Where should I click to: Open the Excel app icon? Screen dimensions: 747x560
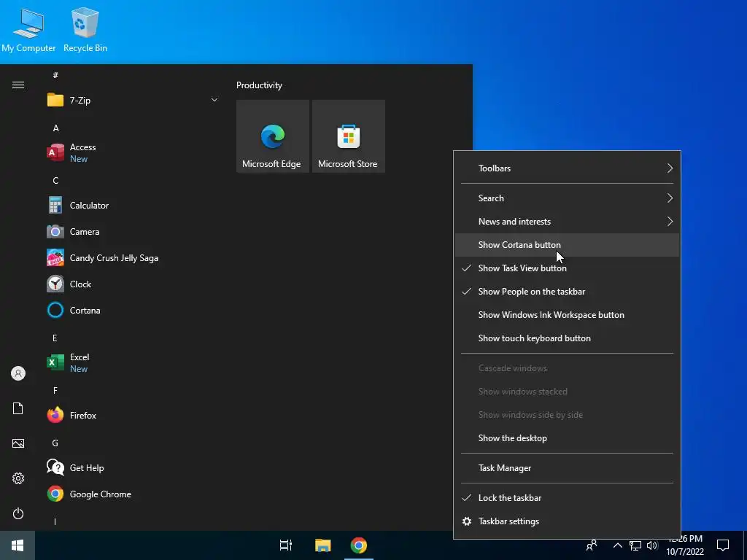point(55,362)
